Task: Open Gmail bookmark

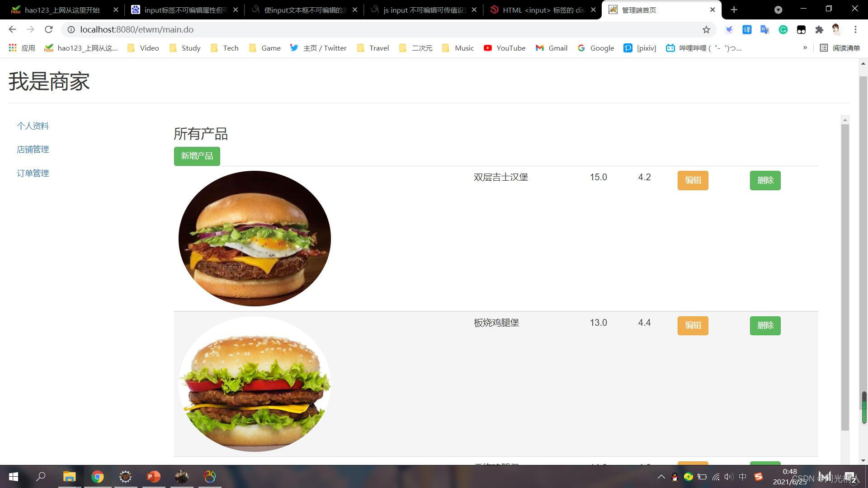Action: tap(552, 48)
